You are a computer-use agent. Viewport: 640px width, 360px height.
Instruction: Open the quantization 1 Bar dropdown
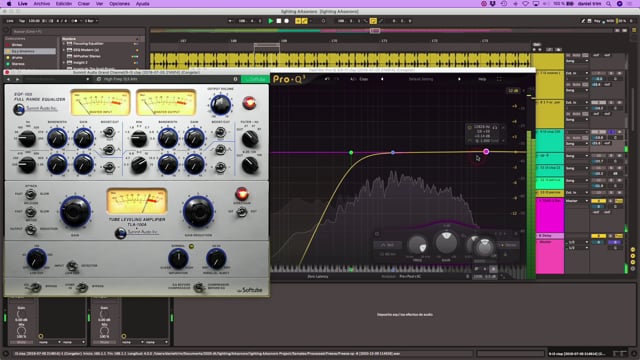click(91, 21)
